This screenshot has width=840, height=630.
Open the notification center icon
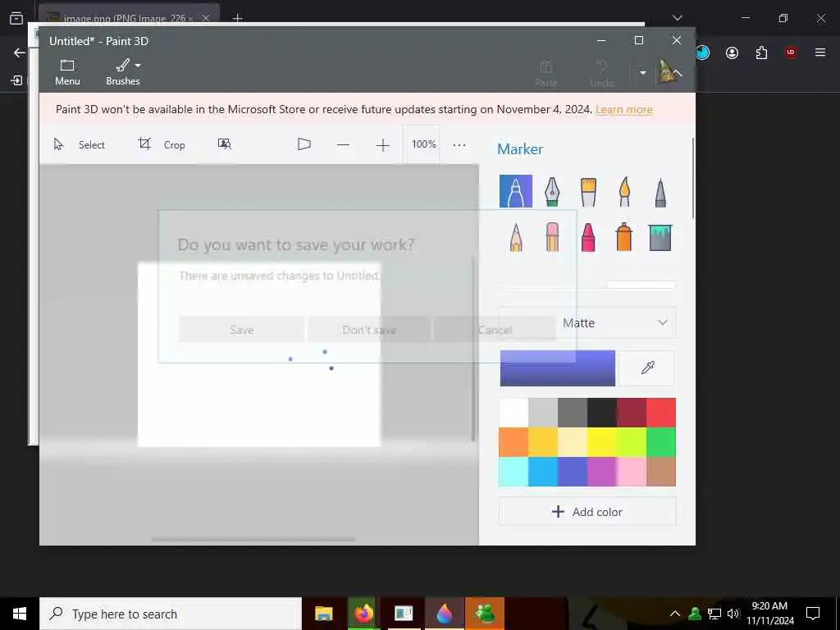813,614
